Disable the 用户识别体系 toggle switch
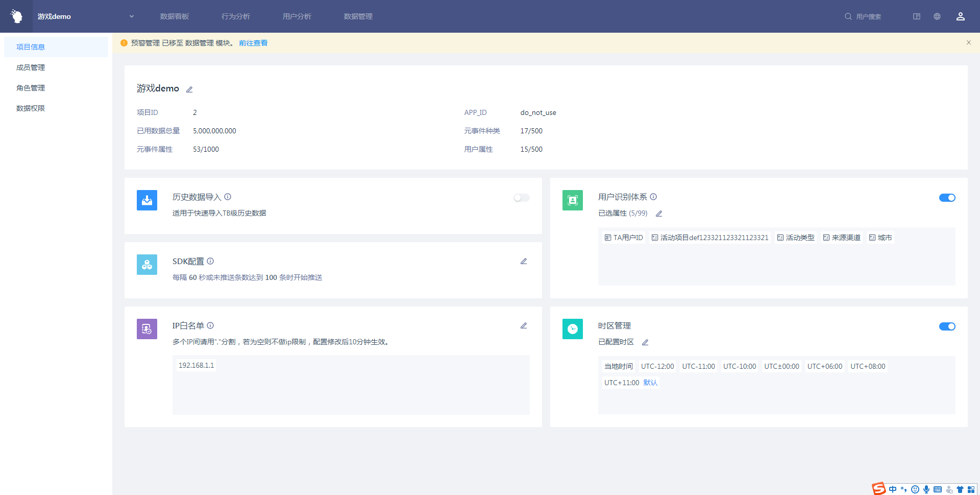Screen dimensions: 980x495 point(947,198)
